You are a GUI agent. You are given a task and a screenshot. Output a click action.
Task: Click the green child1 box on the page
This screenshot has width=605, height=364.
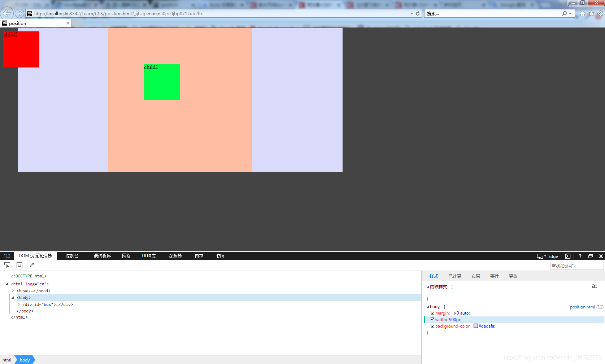point(162,82)
